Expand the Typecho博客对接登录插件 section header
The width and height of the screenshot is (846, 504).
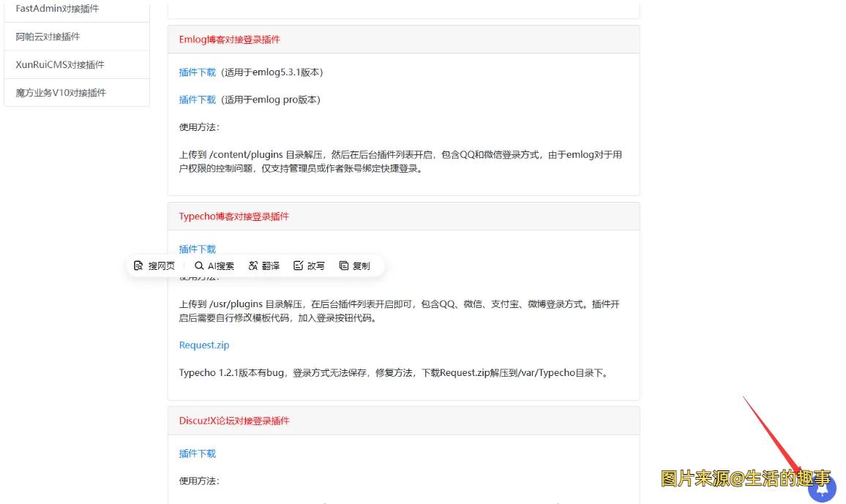click(x=234, y=216)
